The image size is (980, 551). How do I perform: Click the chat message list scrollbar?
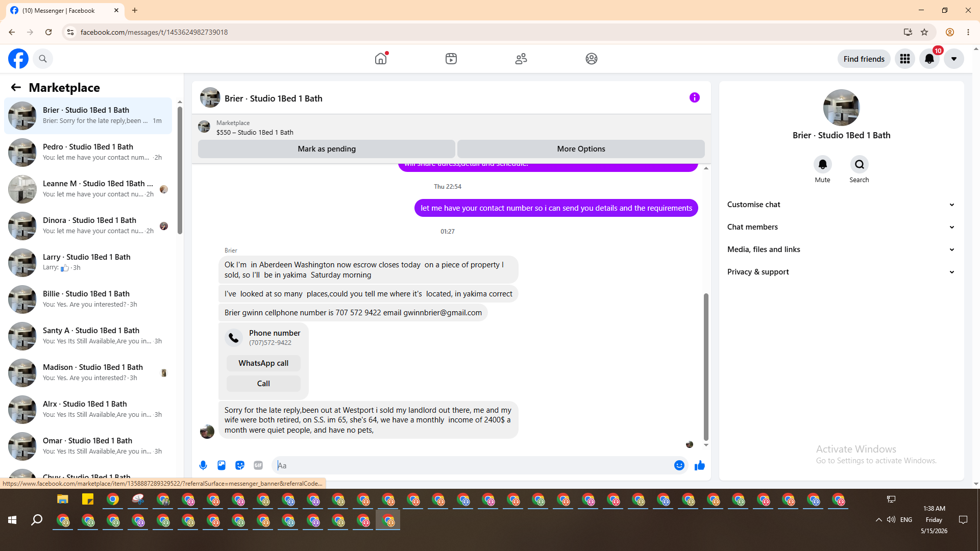pyautogui.click(x=706, y=366)
